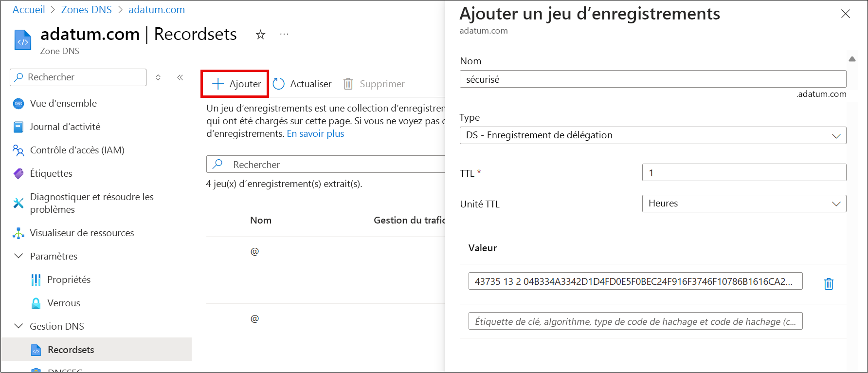Click the Journal d'activité icon

point(18,127)
